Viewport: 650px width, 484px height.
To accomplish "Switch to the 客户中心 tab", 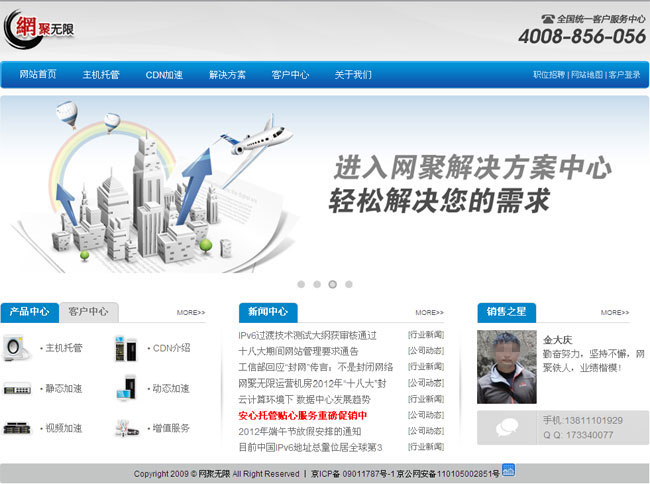I will pyautogui.click(x=88, y=312).
